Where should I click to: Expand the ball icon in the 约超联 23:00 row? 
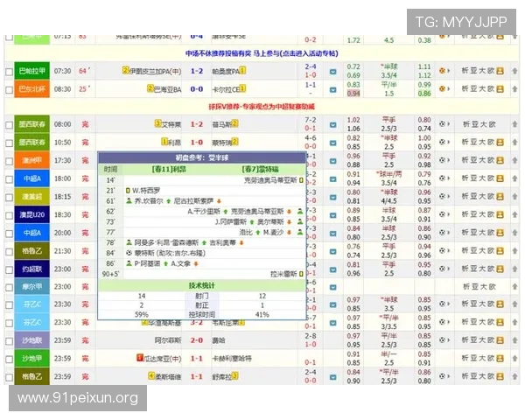(x=444, y=269)
